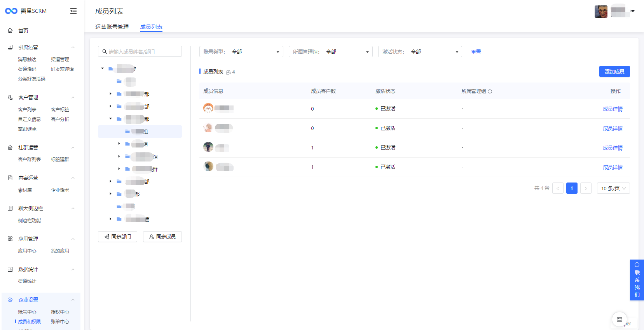Open the 激活状态 filter dropdown
The height and width of the screenshot is (330, 644).
tap(420, 52)
